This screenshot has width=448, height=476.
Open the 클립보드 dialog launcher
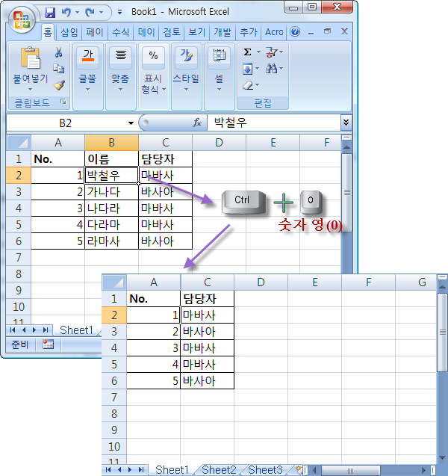click(63, 102)
